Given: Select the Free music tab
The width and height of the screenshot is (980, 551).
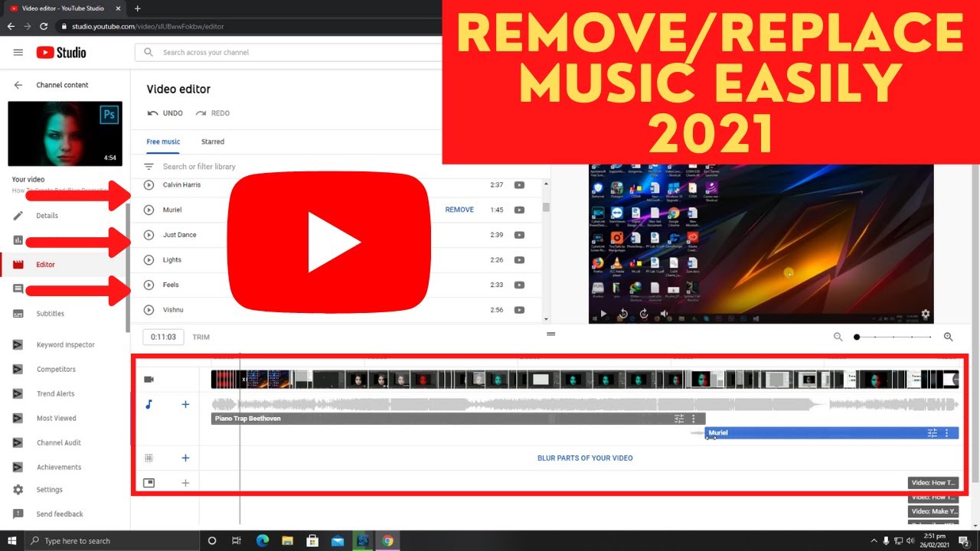Looking at the screenshot, I should click(162, 142).
